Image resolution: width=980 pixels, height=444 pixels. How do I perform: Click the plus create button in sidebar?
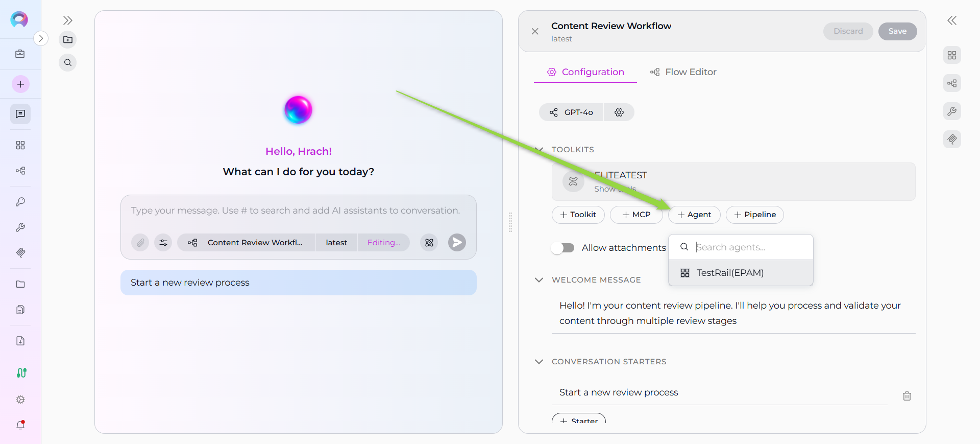20,84
